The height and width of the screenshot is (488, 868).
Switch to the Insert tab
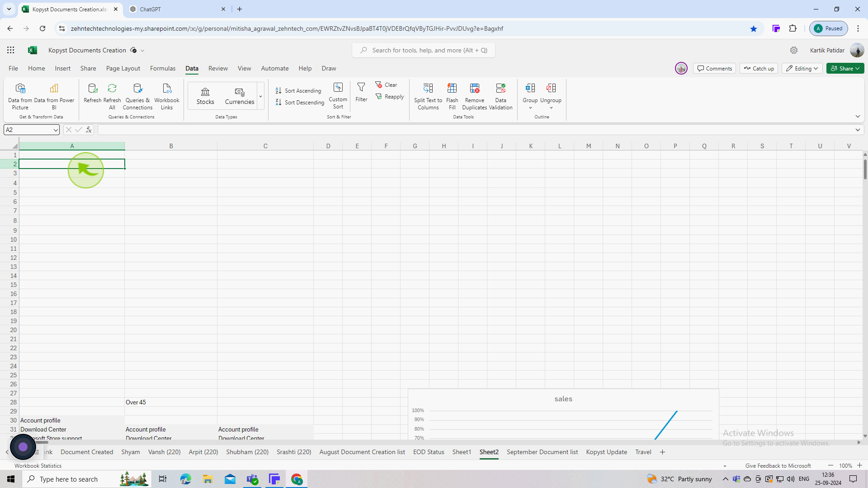click(x=62, y=68)
